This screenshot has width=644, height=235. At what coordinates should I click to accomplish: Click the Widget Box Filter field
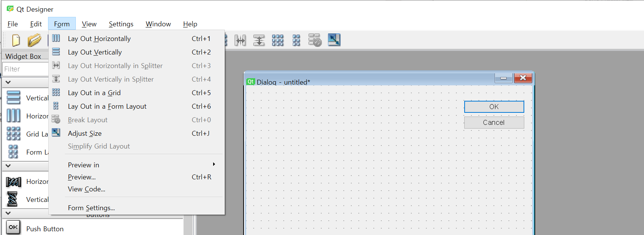point(26,69)
